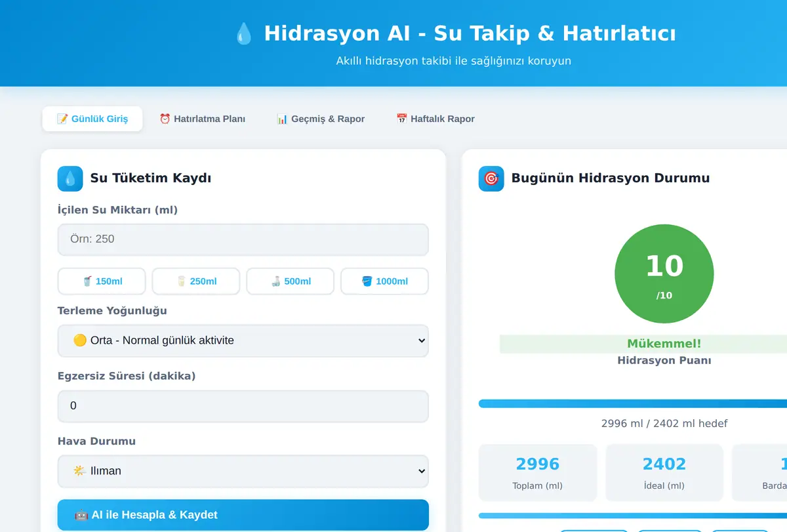The height and width of the screenshot is (532, 787).
Task: Click the water drop icon in header
Action: point(243,33)
